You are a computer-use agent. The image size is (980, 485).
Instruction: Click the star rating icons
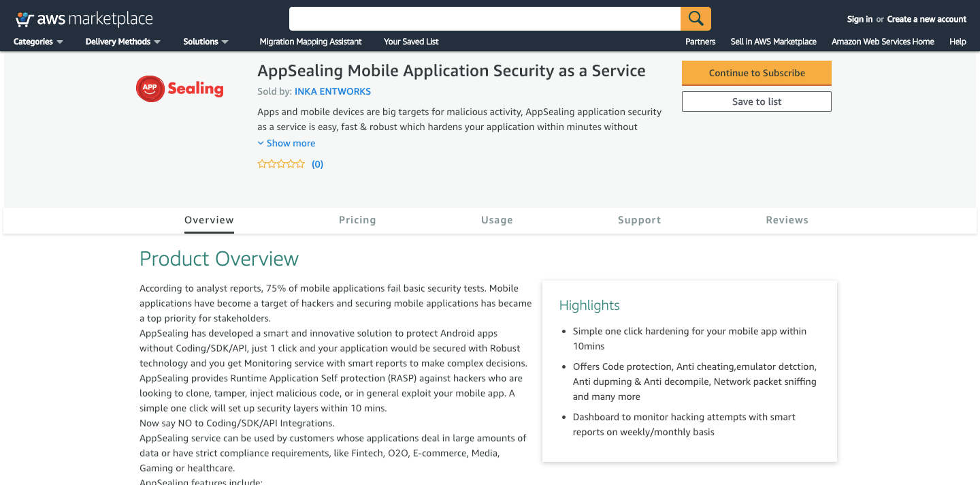(281, 164)
